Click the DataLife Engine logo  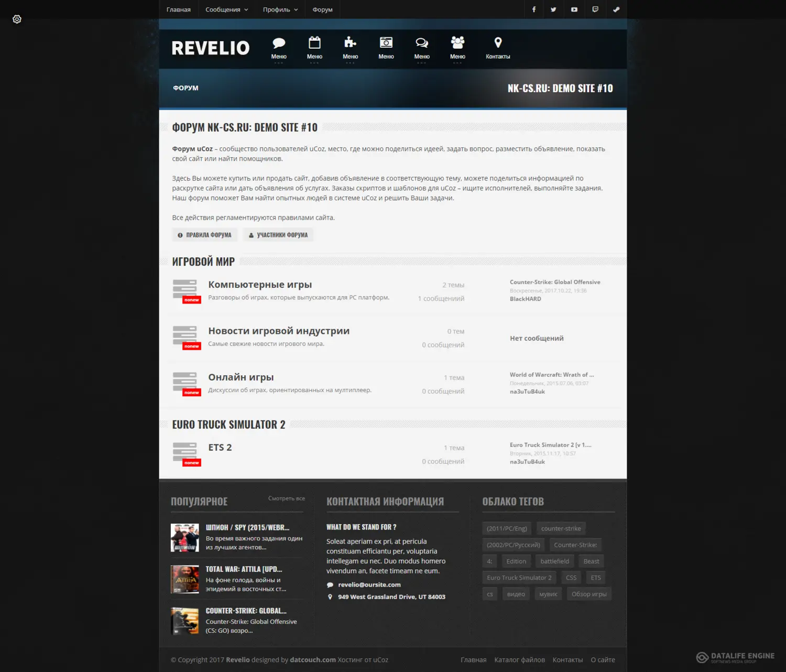[735, 657]
